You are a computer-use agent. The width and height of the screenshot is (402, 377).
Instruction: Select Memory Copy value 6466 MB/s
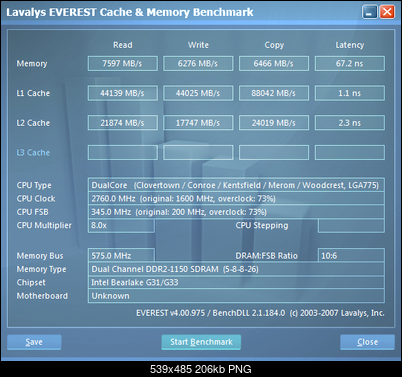(x=274, y=63)
